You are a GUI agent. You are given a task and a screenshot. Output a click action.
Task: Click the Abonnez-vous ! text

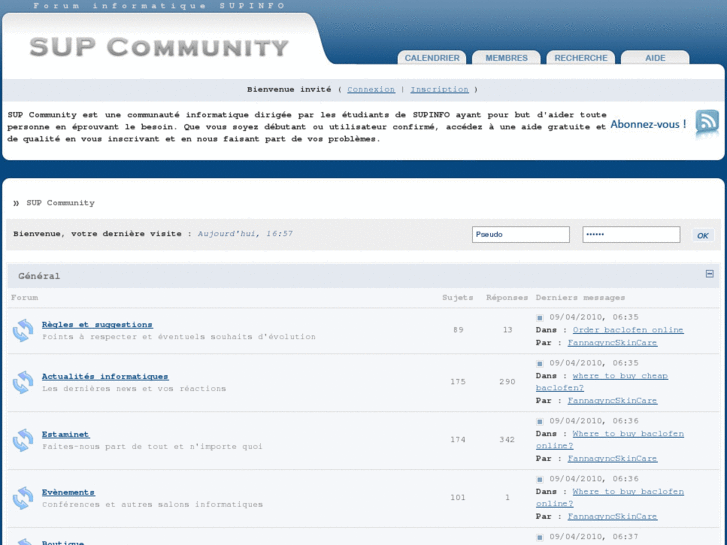[x=648, y=124]
